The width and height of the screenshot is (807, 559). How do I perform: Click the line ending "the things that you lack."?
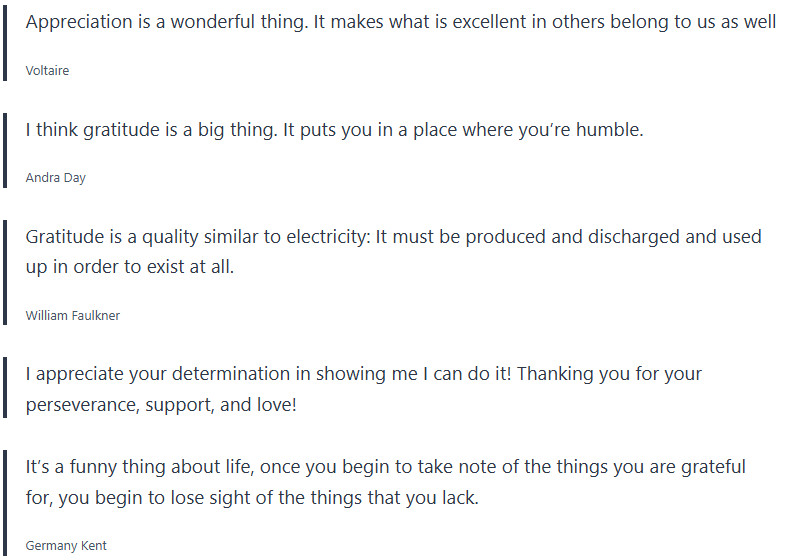252,498
